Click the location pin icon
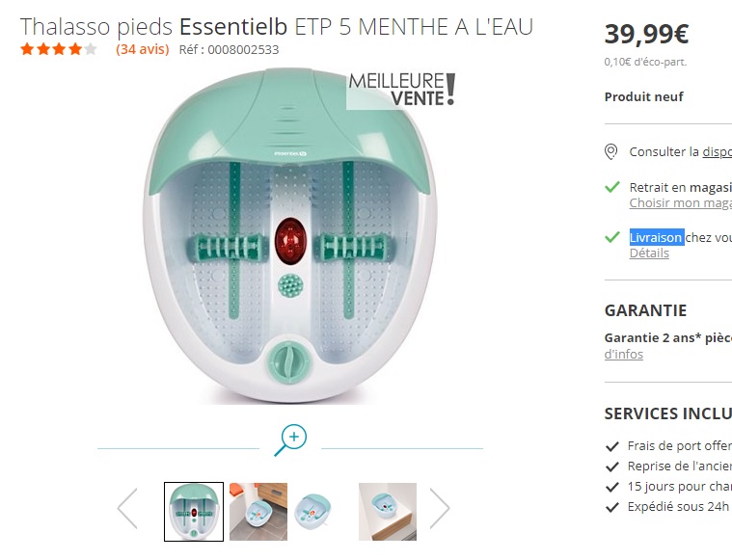The image size is (732, 560). 610,152
